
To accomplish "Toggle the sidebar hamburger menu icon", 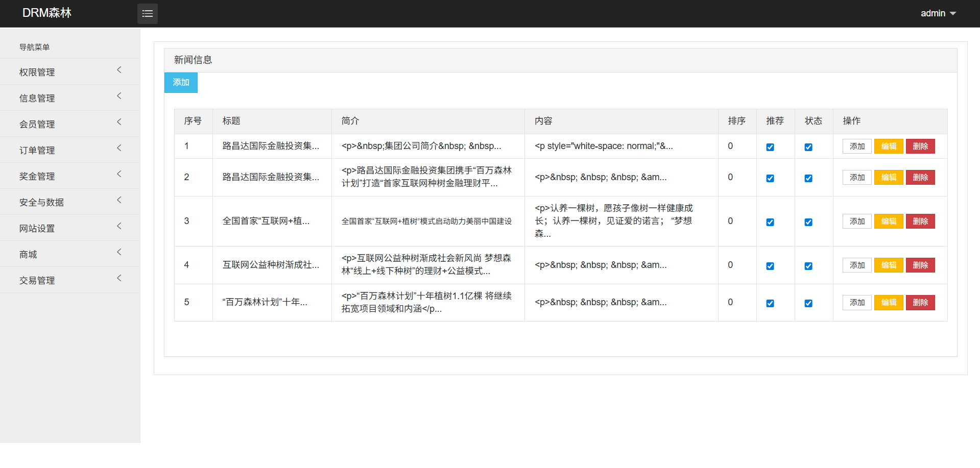I will (x=147, y=14).
